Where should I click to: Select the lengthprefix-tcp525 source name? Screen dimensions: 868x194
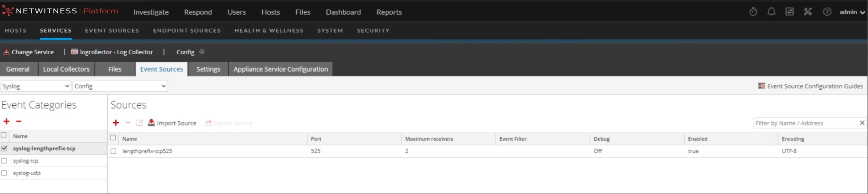click(147, 151)
